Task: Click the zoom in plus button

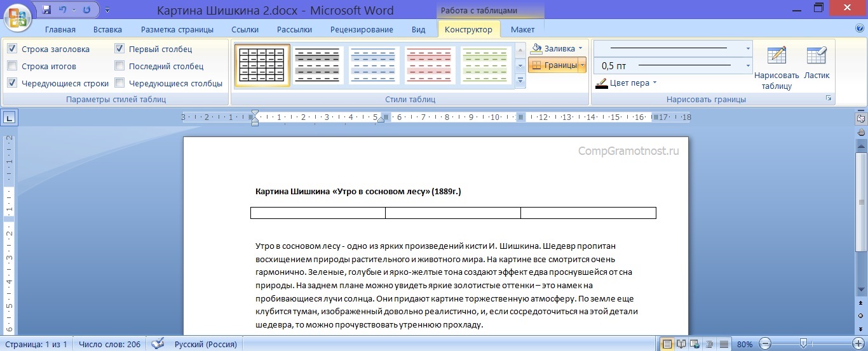Action: (857, 344)
